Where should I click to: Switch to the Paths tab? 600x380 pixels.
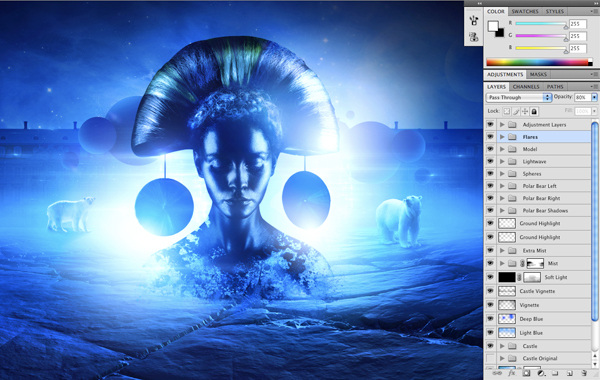click(555, 86)
